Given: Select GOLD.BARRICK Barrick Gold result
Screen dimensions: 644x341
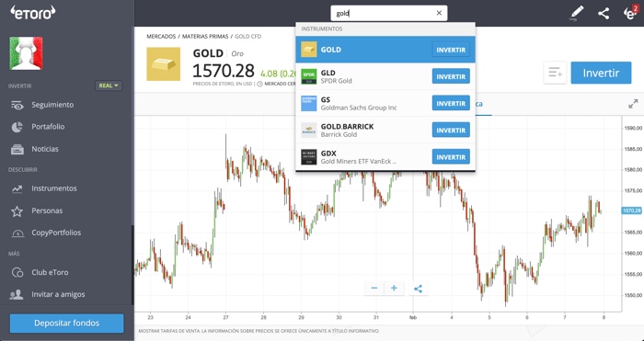Looking at the screenshot, I should [385, 131].
